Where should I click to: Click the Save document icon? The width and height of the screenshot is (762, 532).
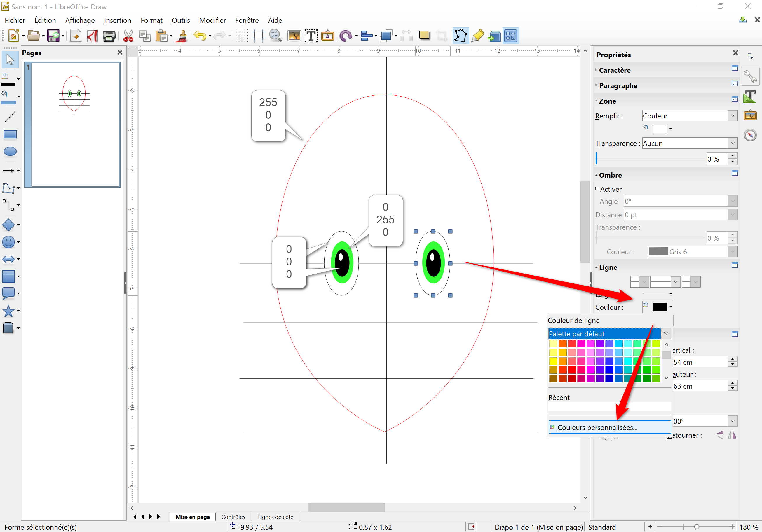pos(53,36)
